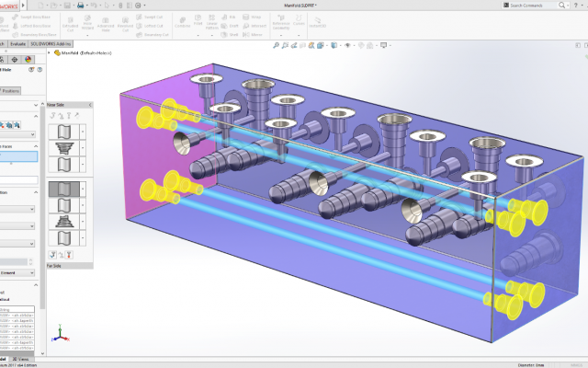
Task: Open the DisplayManager color ball tab
Action: coord(28,60)
